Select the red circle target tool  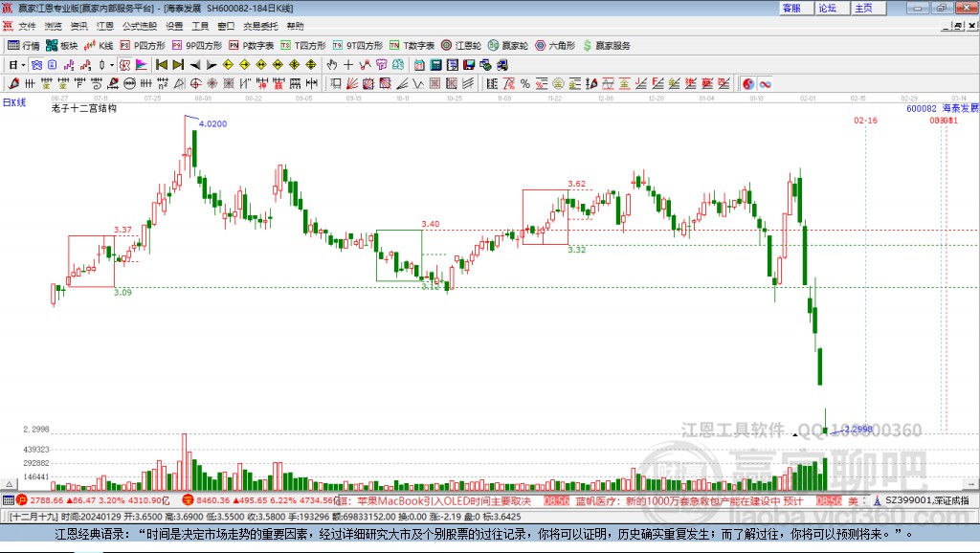point(195,83)
